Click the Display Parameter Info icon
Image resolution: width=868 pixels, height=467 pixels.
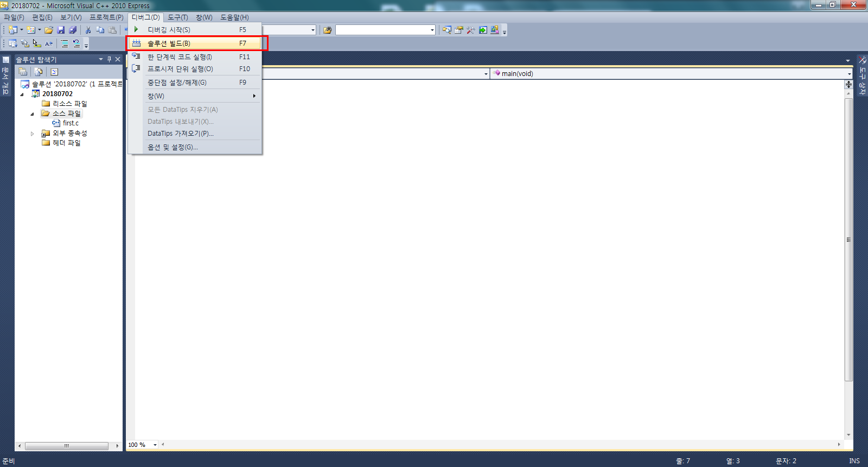[x=24, y=43]
